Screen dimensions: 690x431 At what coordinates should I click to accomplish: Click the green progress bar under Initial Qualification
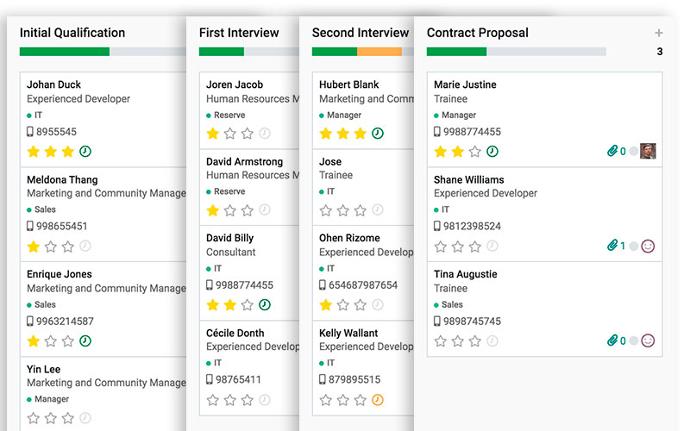coord(65,52)
